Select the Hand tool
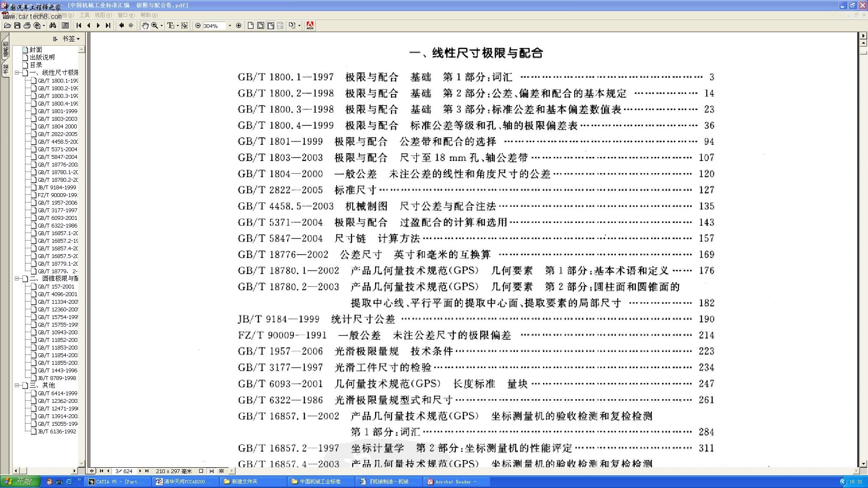Image resolution: width=868 pixels, height=488 pixels. click(x=145, y=26)
